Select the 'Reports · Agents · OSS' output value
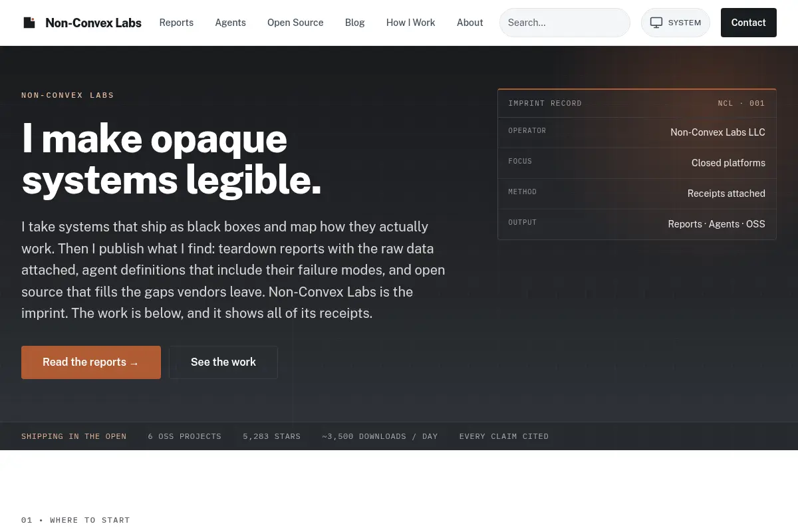798x532 pixels. click(716, 224)
